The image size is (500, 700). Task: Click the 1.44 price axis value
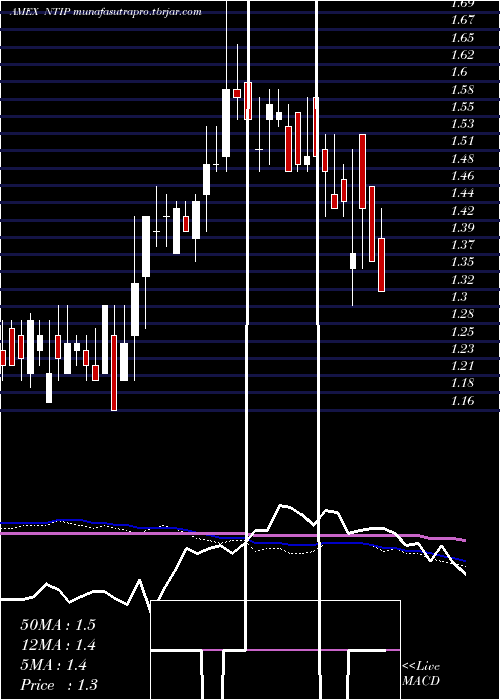pos(462,193)
